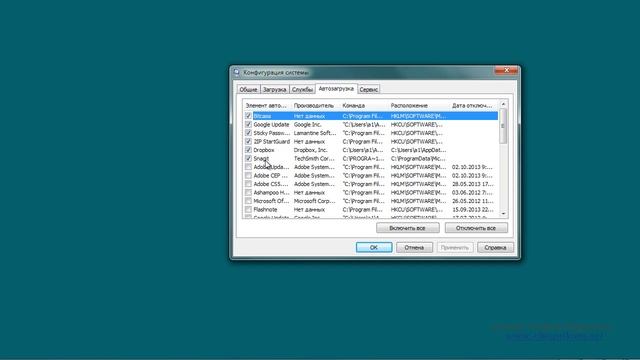Open the Сервис tab
The image size is (640, 360).
369,89
